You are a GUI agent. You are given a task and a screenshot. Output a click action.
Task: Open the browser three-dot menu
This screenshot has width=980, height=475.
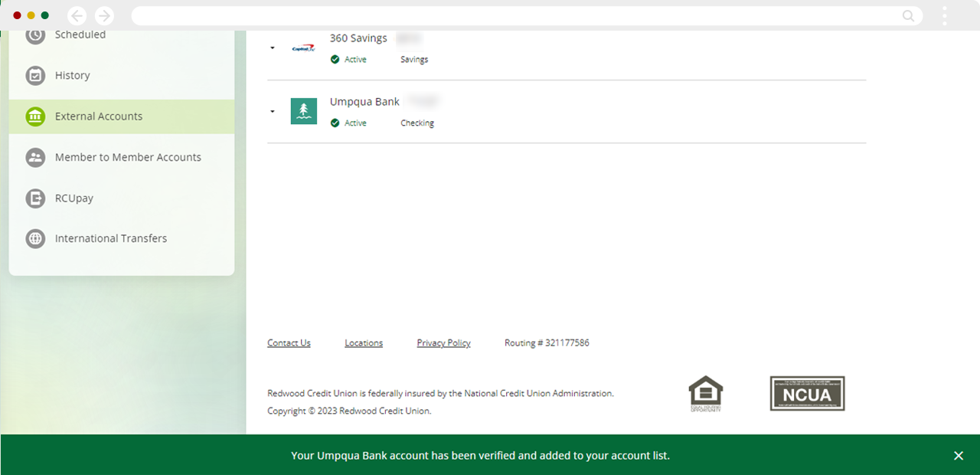pos(945,15)
